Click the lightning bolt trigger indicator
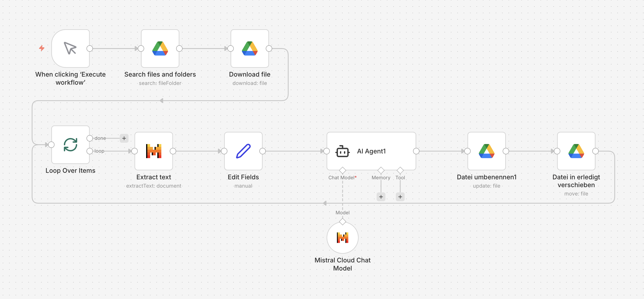The height and width of the screenshot is (299, 644). tap(42, 48)
